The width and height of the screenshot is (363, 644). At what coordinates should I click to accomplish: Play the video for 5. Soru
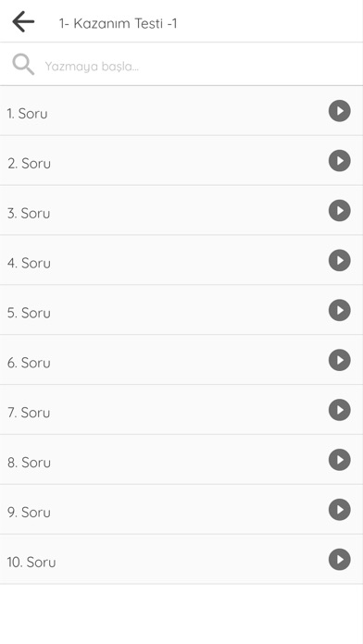[339, 310]
